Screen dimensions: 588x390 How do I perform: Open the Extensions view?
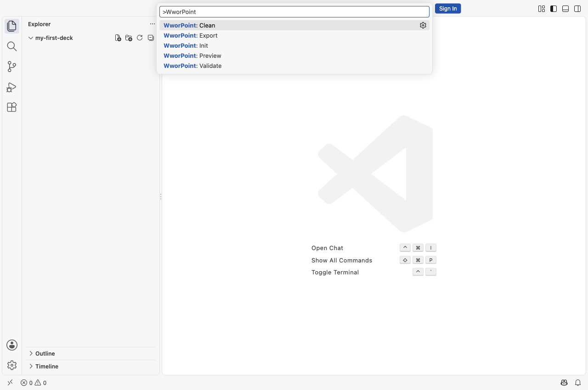point(12,107)
